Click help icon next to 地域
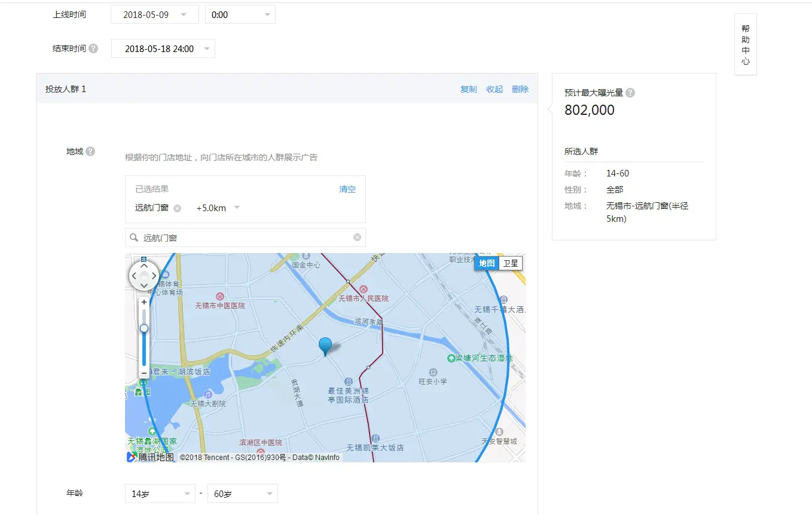This screenshot has height=515, width=812. click(90, 151)
